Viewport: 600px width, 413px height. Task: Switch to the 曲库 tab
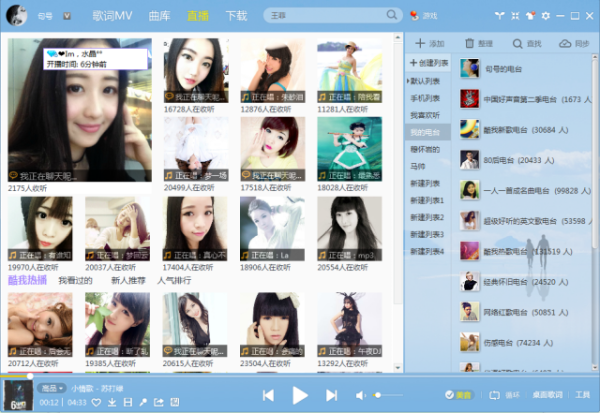coord(159,16)
